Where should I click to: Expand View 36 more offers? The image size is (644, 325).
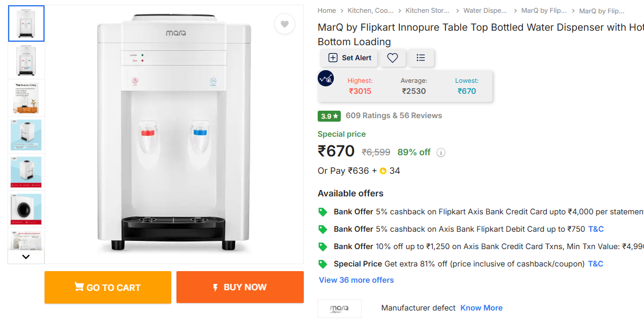click(x=356, y=280)
